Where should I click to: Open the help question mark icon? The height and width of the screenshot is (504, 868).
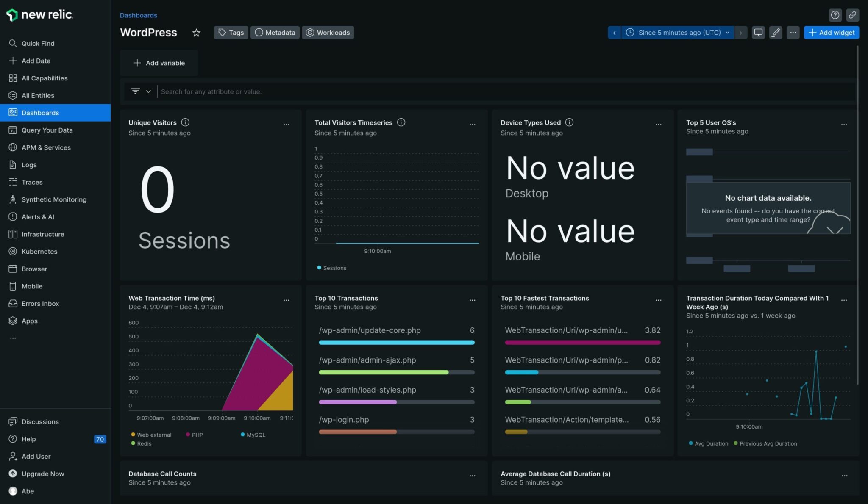click(835, 15)
